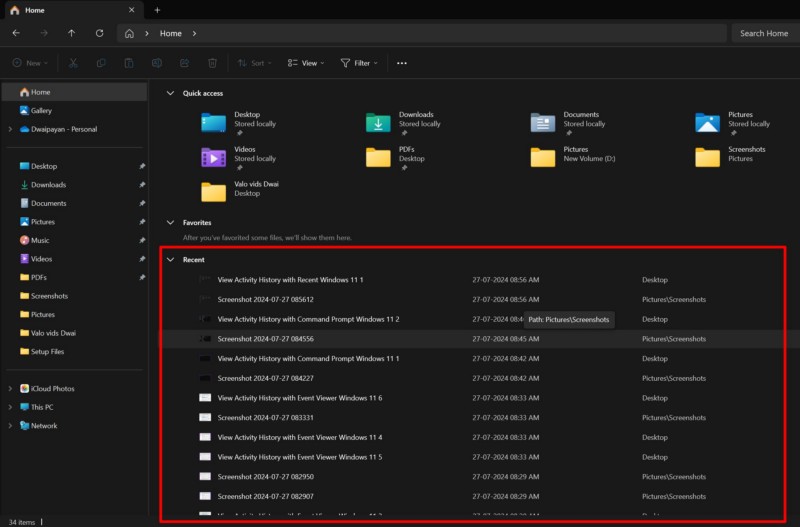Open a new tab with plus button

pos(157,10)
